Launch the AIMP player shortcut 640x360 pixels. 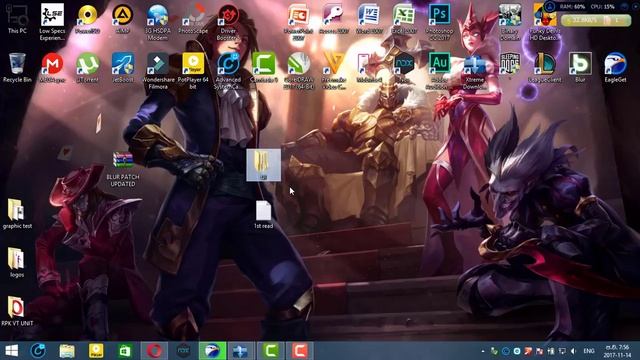pyautogui.click(x=122, y=19)
